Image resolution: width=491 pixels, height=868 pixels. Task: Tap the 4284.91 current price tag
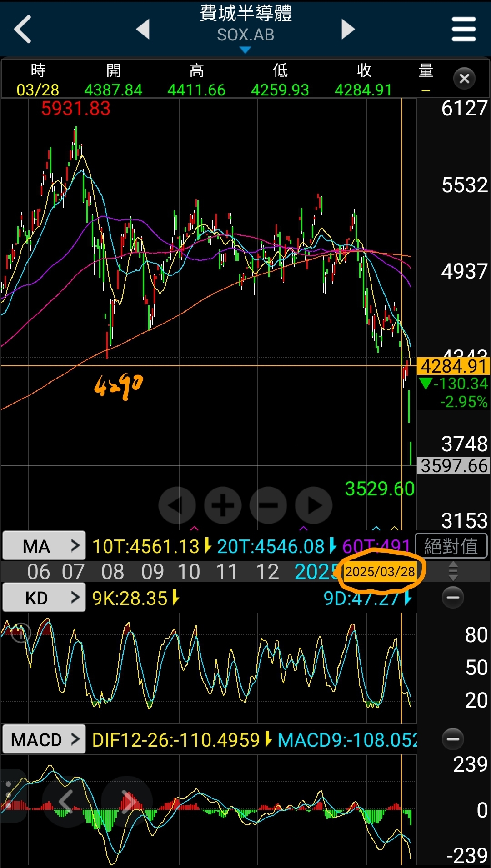[x=453, y=366]
